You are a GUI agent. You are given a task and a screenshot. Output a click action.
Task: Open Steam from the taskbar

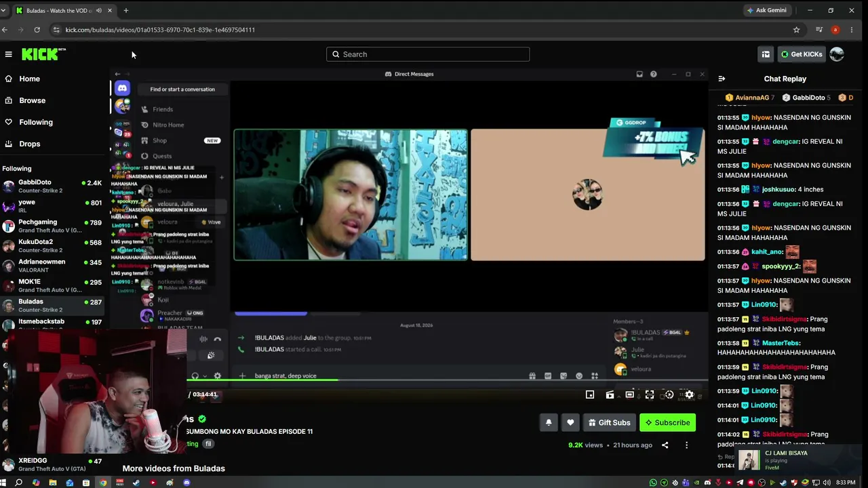point(136,483)
